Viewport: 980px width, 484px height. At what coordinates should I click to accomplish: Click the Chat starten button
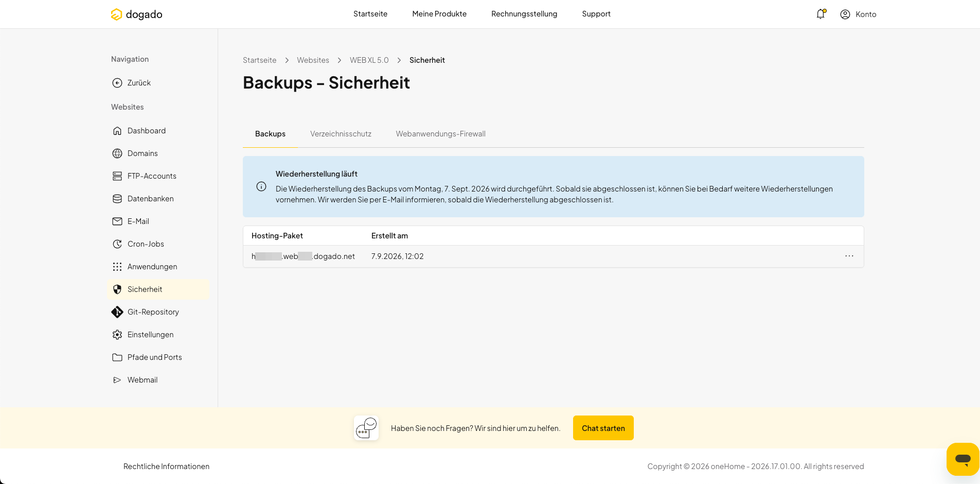(603, 428)
